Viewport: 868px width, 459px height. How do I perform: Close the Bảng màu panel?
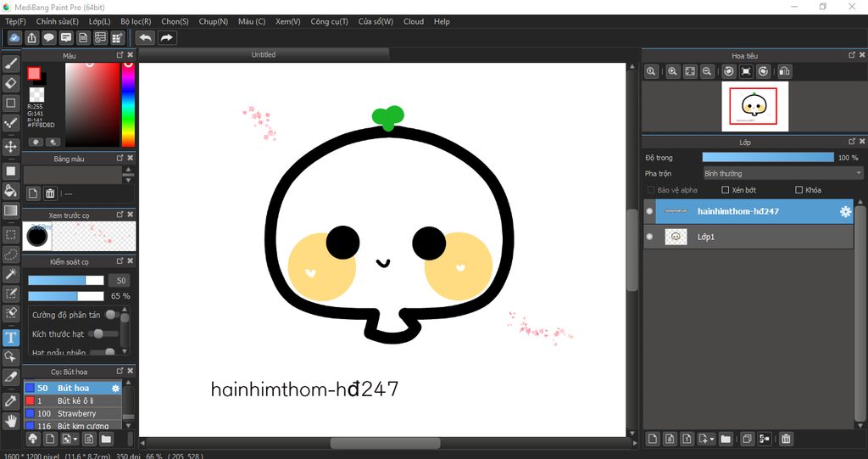[x=130, y=158]
